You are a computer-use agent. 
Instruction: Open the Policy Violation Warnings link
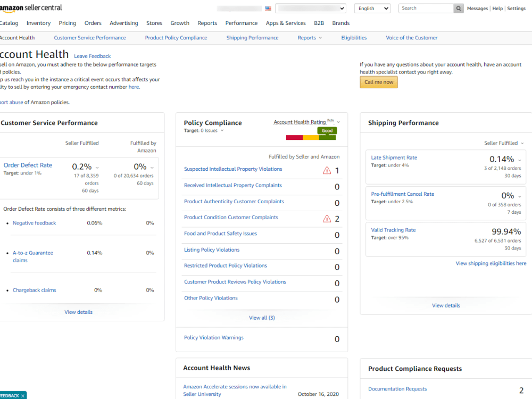[x=214, y=338]
